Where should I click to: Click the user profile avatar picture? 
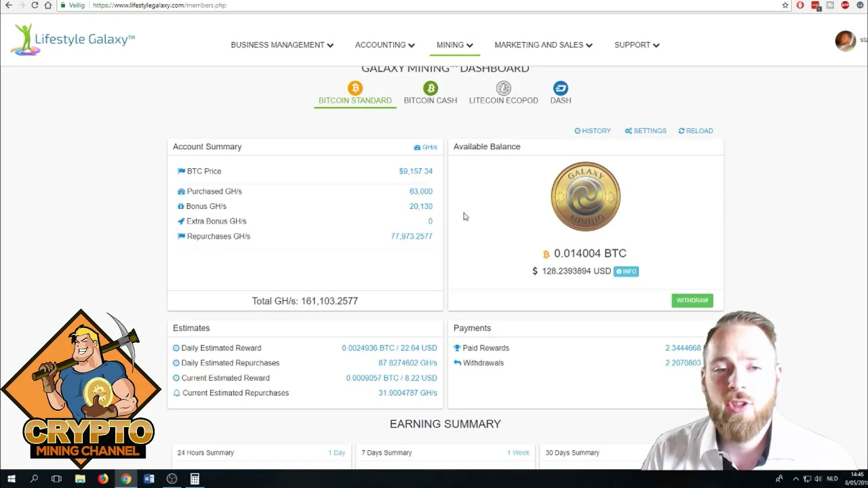[x=845, y=41]
